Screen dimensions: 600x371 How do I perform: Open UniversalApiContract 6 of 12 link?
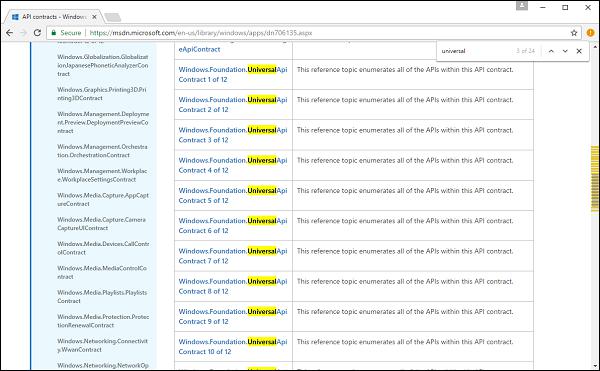click(x=233, y=226)
